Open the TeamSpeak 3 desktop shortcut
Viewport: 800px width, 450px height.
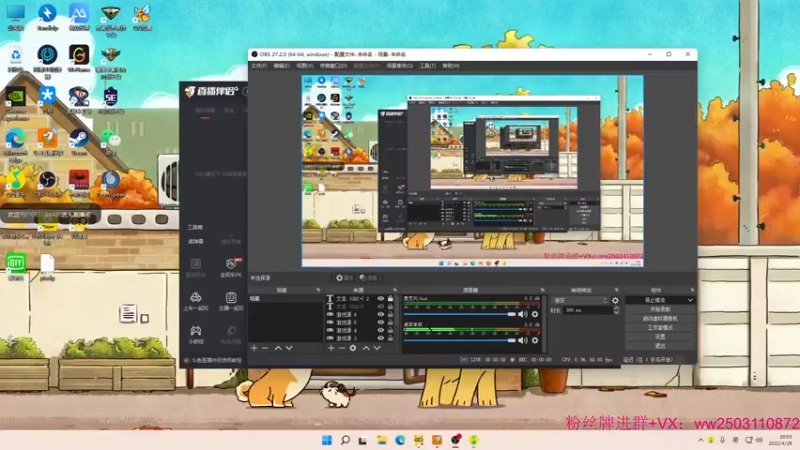[x=110, y=185]
